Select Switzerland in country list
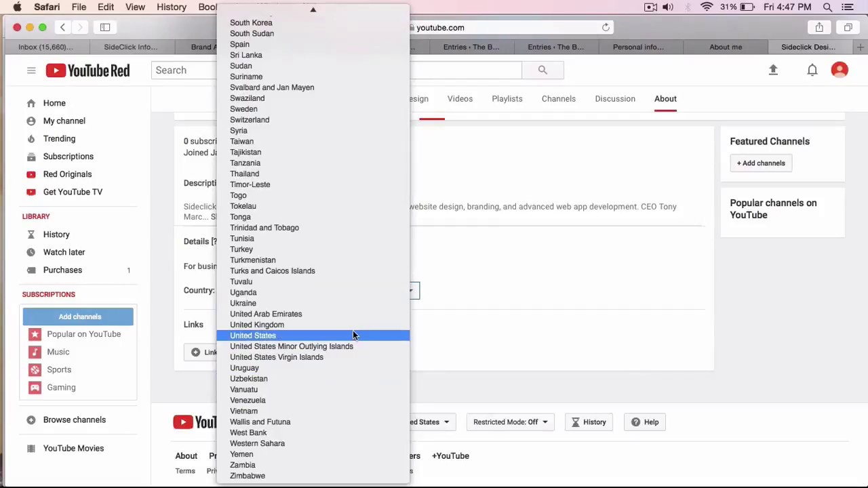Screen dimensions: 868x488 point(313,120)
